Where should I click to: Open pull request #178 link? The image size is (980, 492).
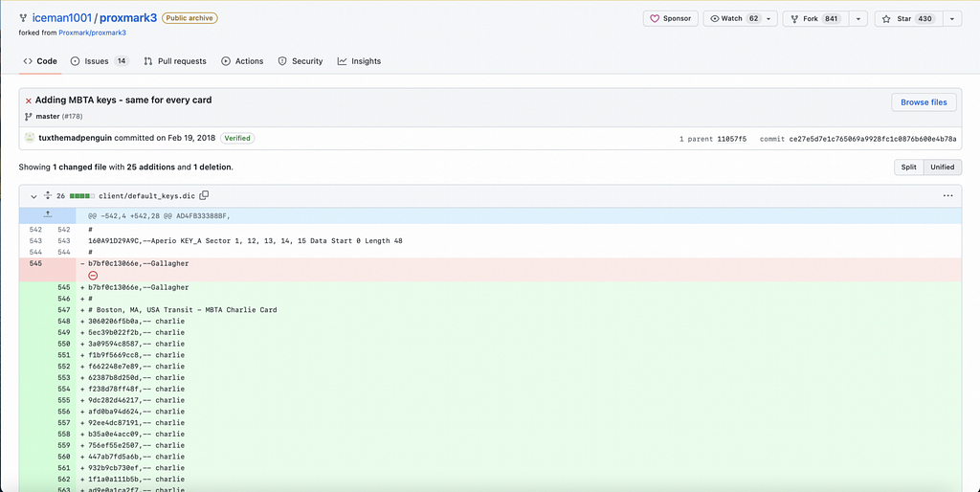[x=73, y=116]
